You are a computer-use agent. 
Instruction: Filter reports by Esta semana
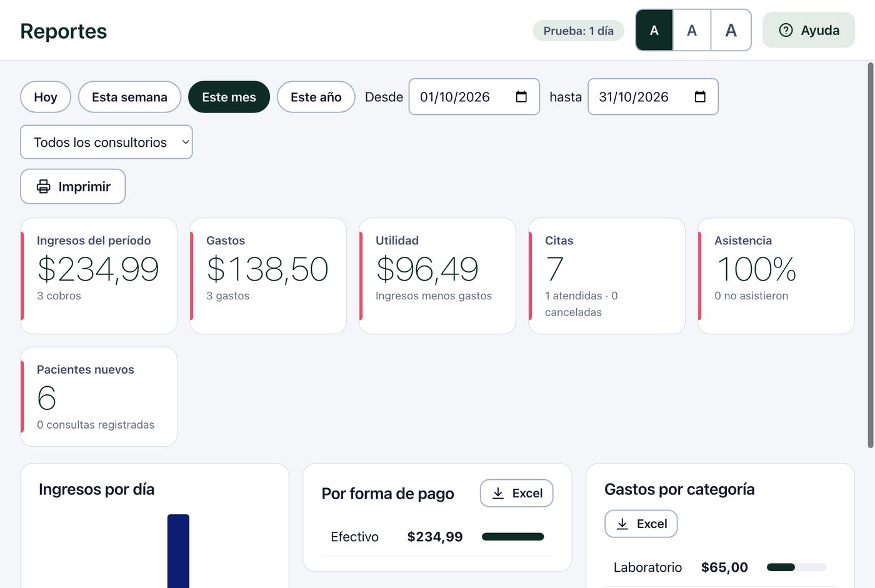pos(129,97)
